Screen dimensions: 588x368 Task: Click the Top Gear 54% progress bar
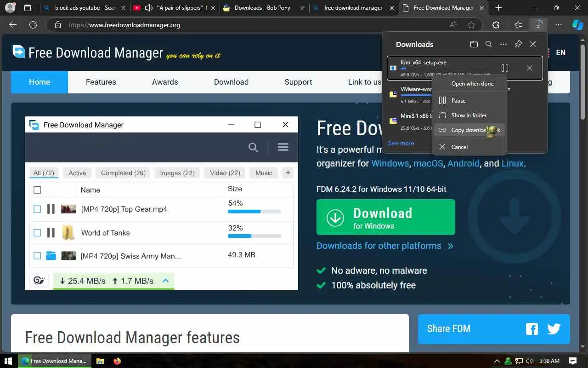[x=254, y=212]
